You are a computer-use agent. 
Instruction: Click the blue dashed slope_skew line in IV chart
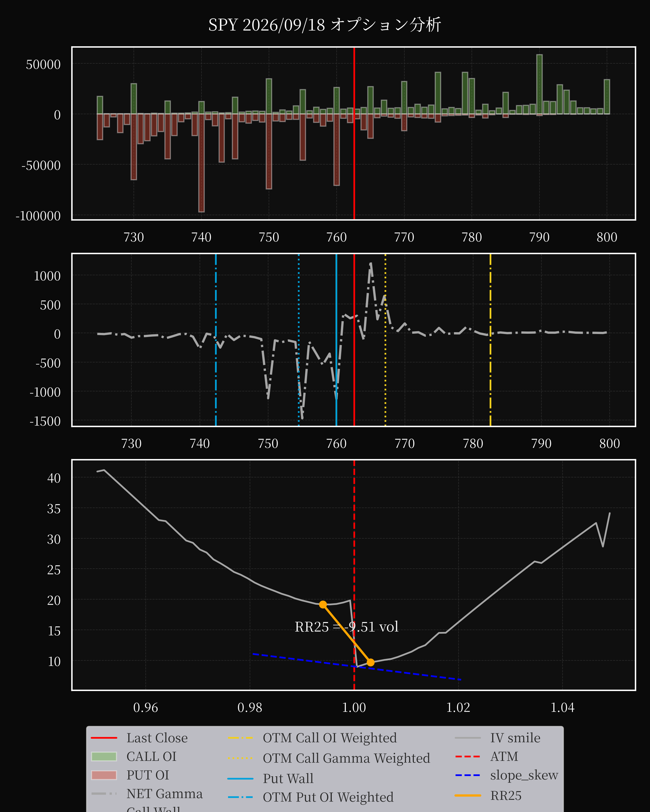(x=356, y=667)
